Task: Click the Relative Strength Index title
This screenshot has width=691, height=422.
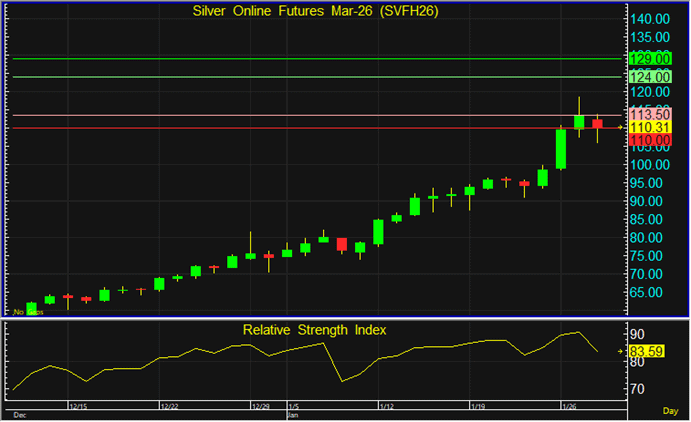Action: 314,329
